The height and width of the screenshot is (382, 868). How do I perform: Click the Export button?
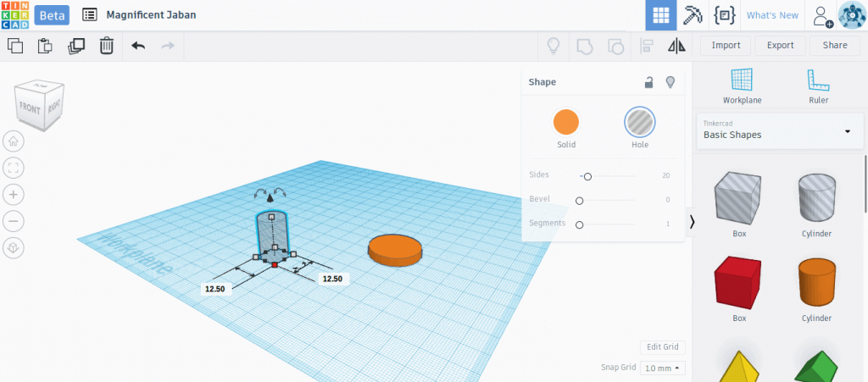pyautogui.click(x=780, y=46)
